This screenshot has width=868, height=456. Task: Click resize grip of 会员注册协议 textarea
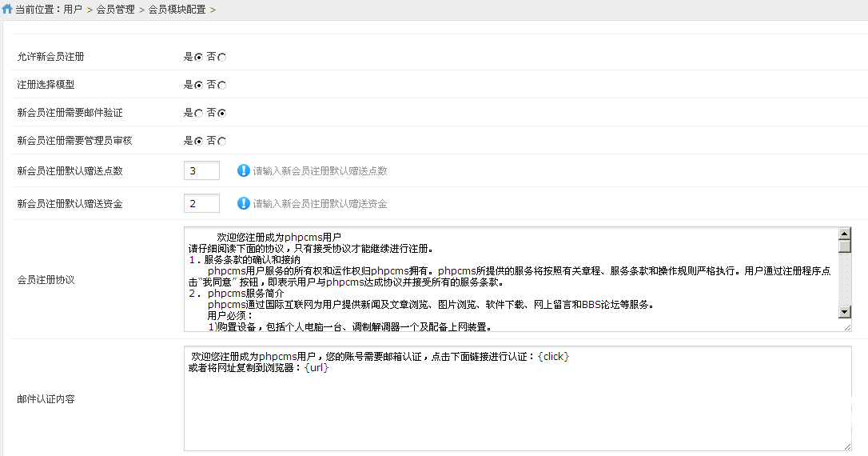pos(846,326)
